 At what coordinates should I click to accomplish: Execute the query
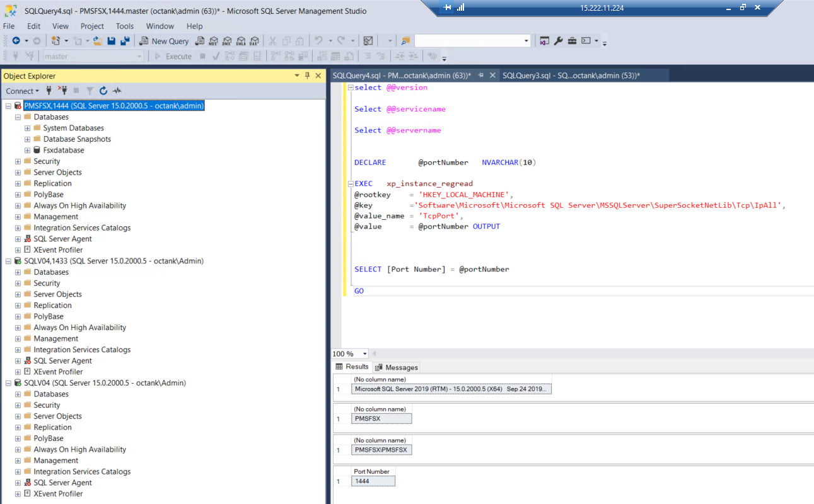coord(173,55)
